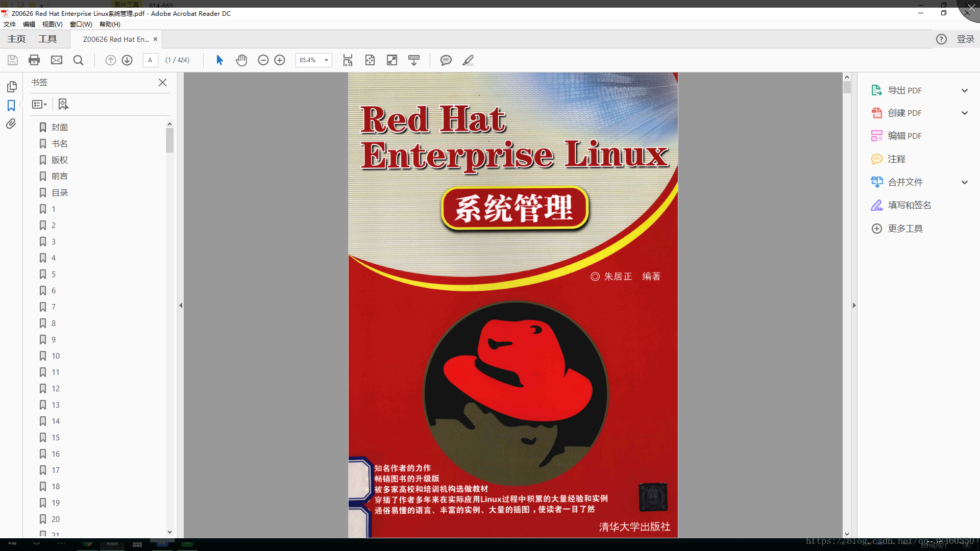Click the Save file icon
980x551 pixels.
(13, 60)
